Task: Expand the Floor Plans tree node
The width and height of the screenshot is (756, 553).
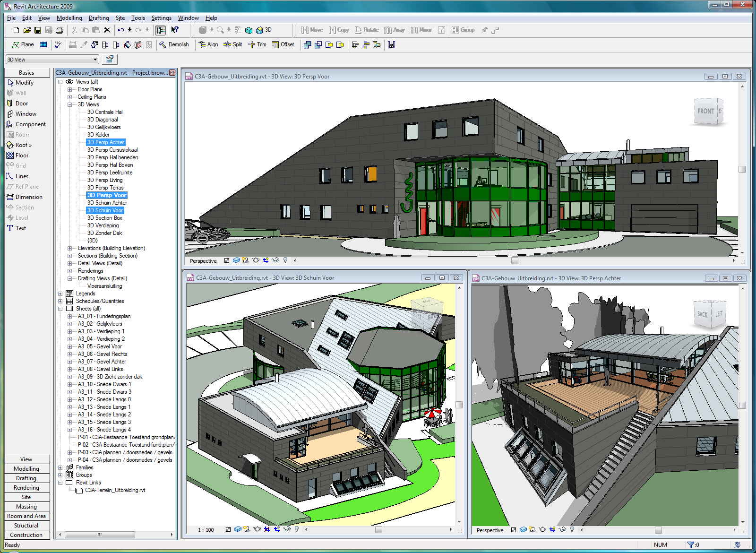Action: pos(69,89)
